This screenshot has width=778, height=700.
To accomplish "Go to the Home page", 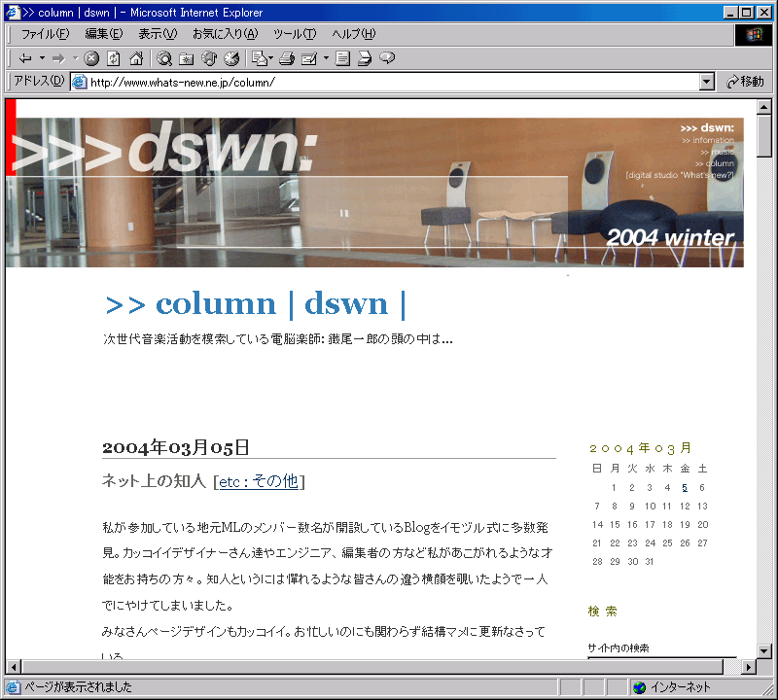I will [x=136, y=58].
